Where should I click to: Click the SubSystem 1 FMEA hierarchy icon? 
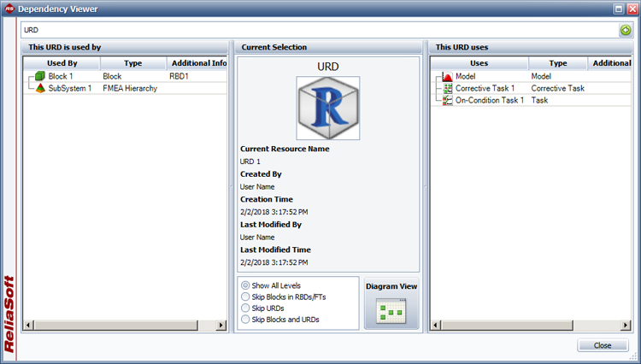(40, 88)
